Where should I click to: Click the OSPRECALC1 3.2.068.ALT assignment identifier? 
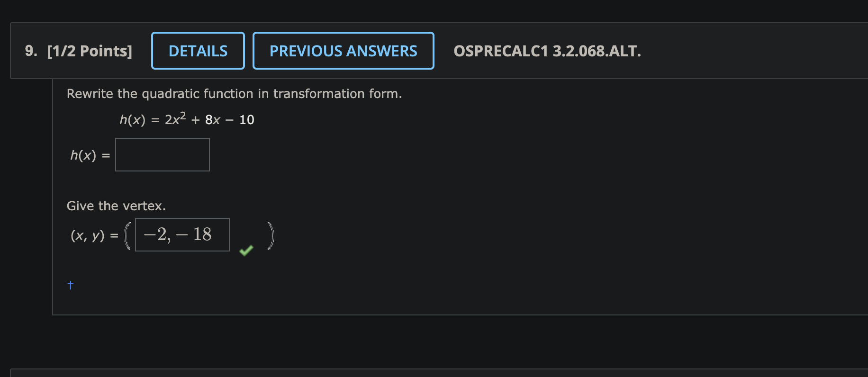547,52
